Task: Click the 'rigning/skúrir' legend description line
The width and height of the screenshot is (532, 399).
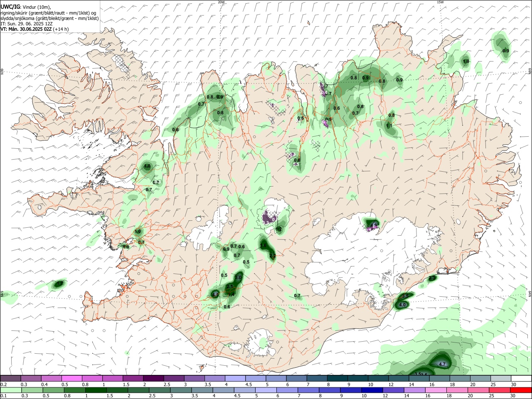Action: point(49,13)
